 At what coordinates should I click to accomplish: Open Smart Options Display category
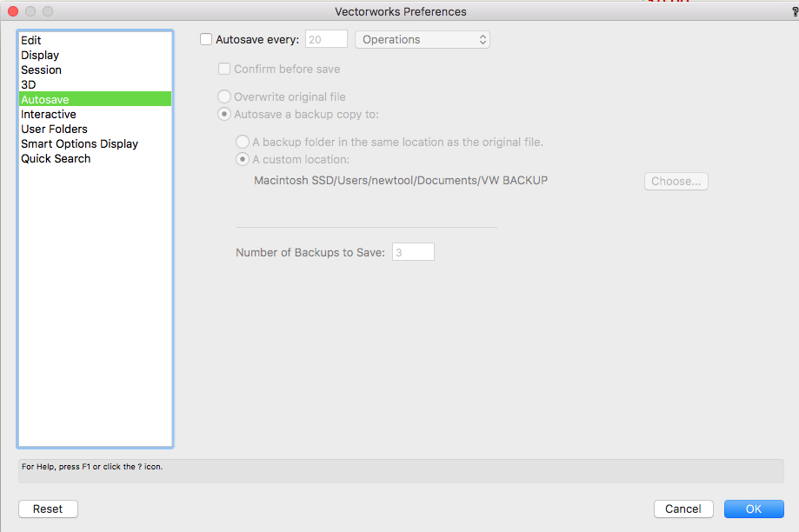(x=79, y=143)
